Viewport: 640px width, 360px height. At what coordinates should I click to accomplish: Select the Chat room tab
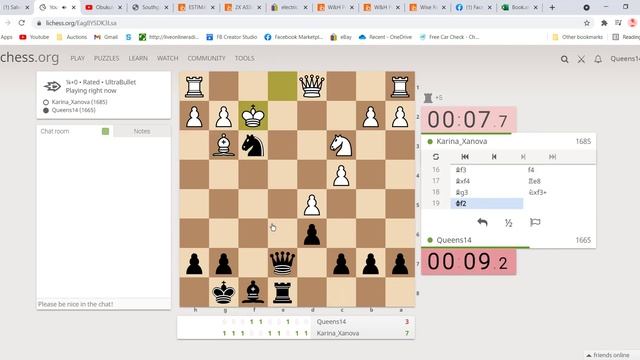click(55, 131)
